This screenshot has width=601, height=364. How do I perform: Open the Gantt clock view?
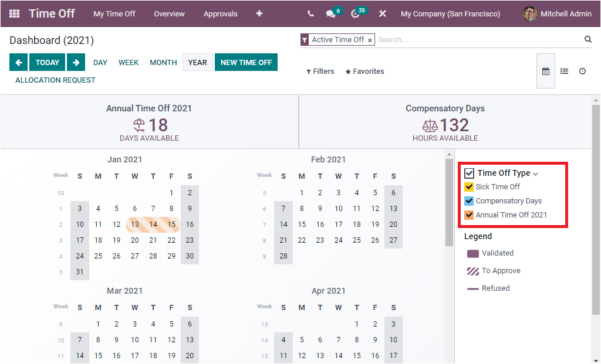582,71
